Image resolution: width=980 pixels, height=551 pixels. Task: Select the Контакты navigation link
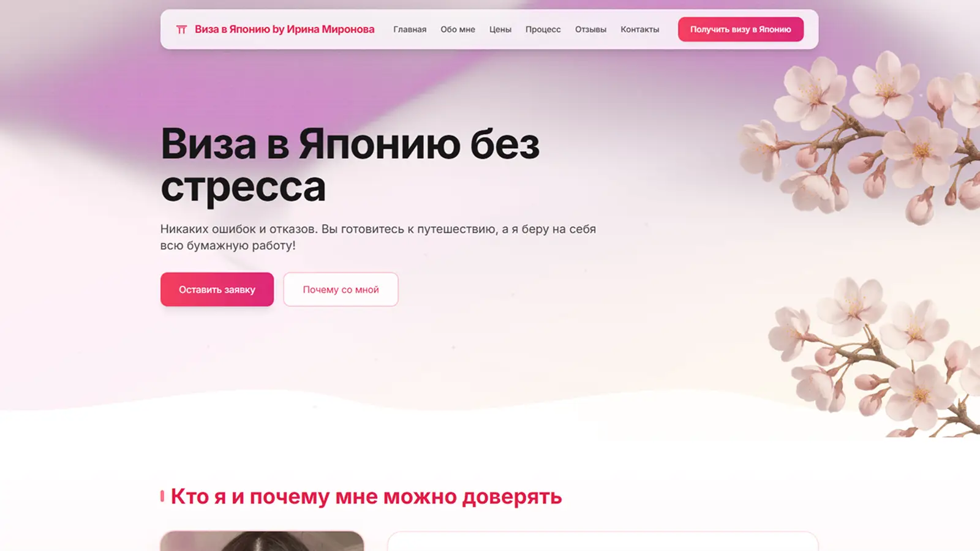click(x=639, y=29)
